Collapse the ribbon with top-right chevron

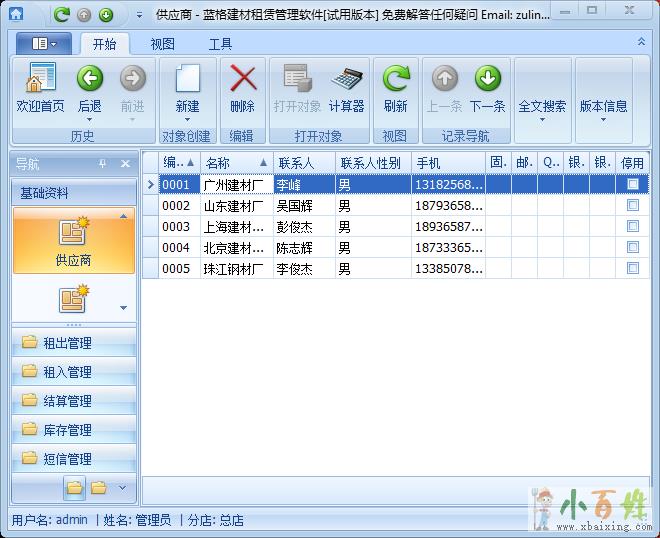click(x=641, y=42)
